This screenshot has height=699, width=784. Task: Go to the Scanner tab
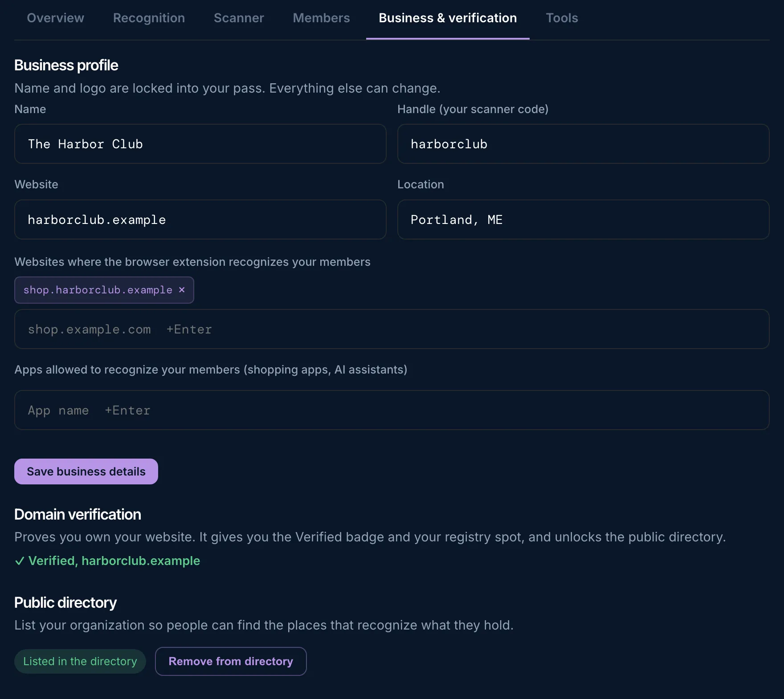239,18
